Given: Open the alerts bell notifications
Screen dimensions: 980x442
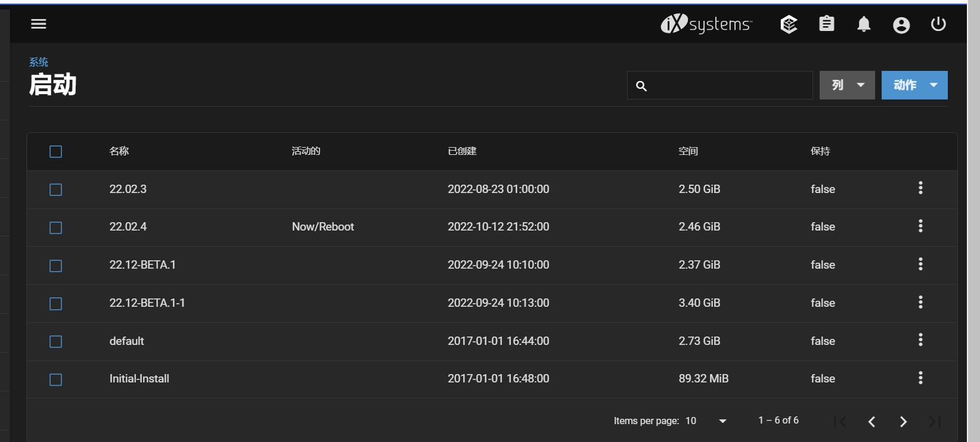Looking at the screenshot, I should coord(864,24).
